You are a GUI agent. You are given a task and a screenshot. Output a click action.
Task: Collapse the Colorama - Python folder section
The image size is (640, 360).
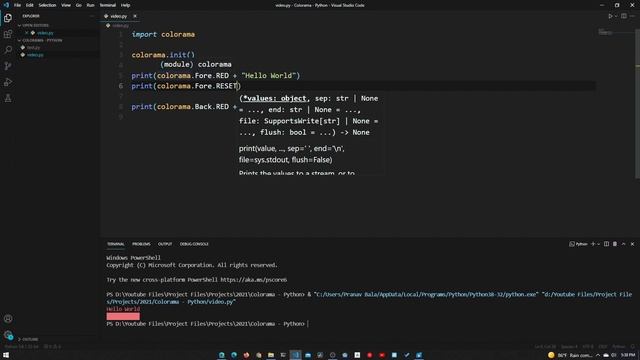coord(40,40)
